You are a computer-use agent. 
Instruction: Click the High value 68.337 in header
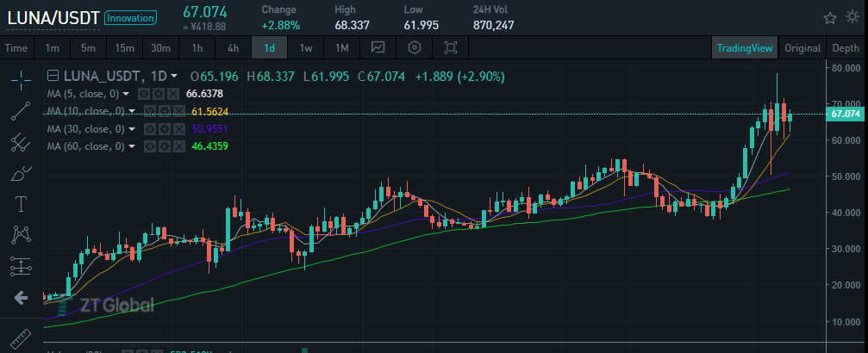point(352,26)
